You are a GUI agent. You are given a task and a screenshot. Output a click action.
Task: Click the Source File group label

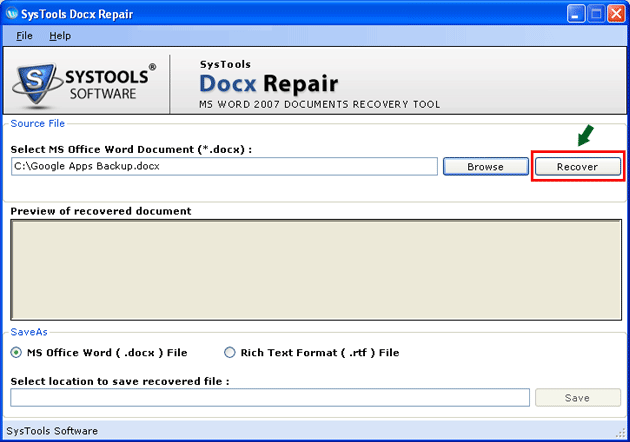click(x=37, y=123)
